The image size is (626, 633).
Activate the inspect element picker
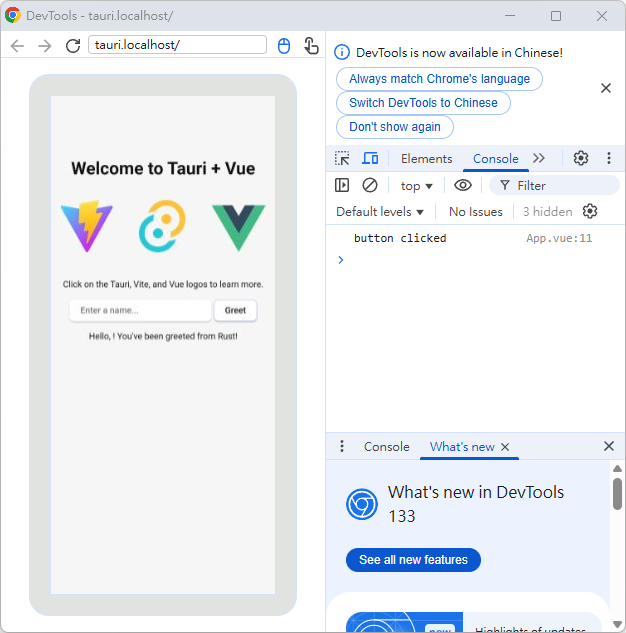(x=342, y=158)
